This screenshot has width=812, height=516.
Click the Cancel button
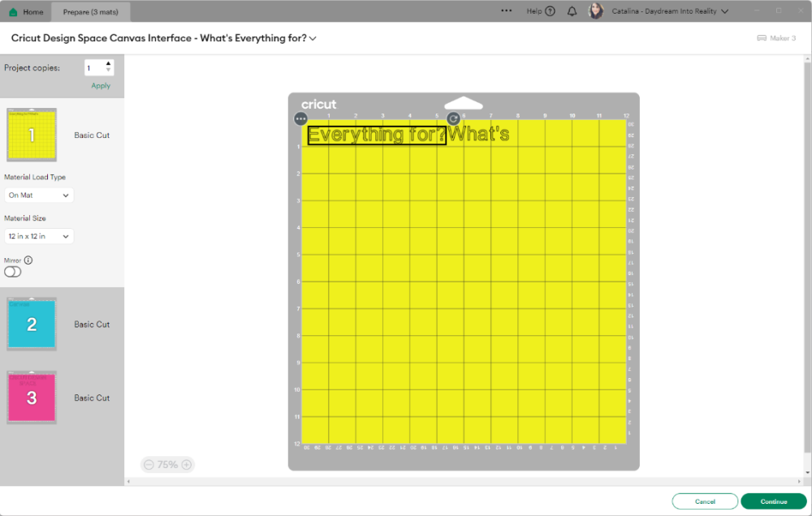point(705,501)
